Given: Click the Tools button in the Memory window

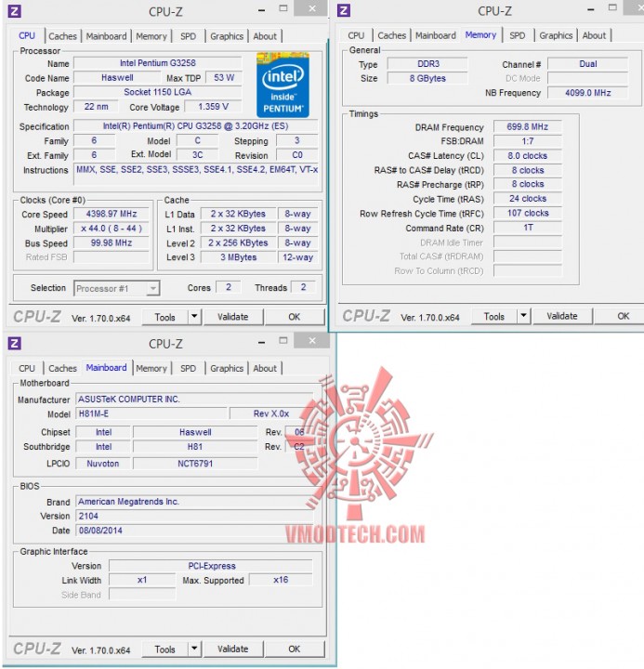Looking at the screenshot, I should coord(493,317).
